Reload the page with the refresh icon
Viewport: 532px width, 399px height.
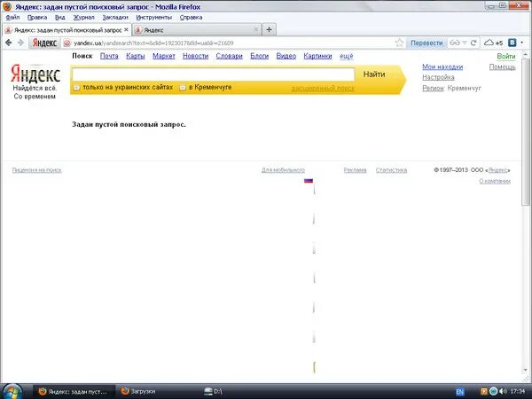point(473,43)
